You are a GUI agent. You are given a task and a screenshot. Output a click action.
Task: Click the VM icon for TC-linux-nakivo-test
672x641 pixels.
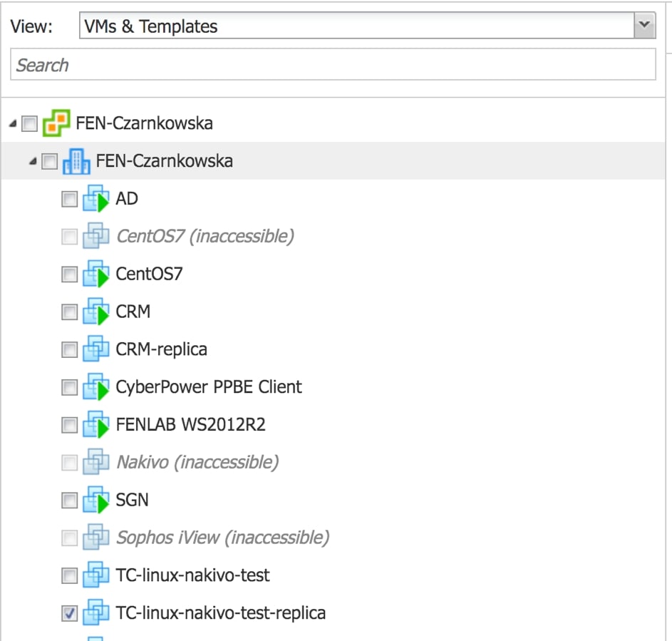click(x=95, y=575)
